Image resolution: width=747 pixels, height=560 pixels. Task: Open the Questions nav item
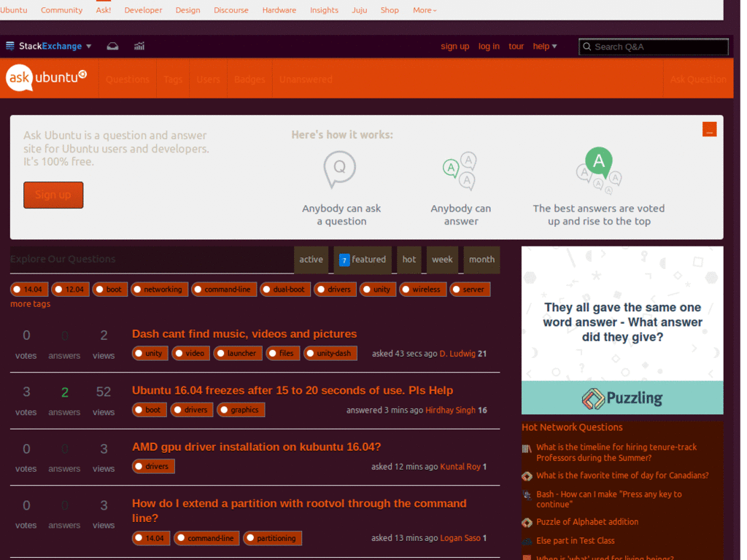[127, 79]
